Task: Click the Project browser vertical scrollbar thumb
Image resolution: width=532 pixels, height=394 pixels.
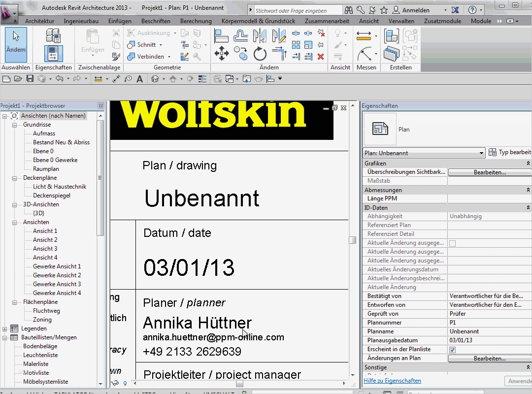Action: pyautogui.click(x=100, y=178)
